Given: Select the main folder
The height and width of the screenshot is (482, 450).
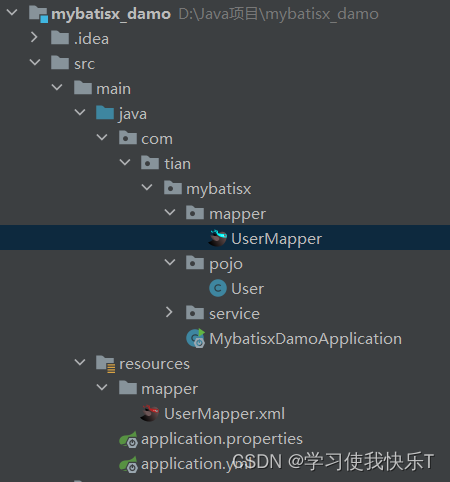Looking at the screenshot, I should [114, 89].
